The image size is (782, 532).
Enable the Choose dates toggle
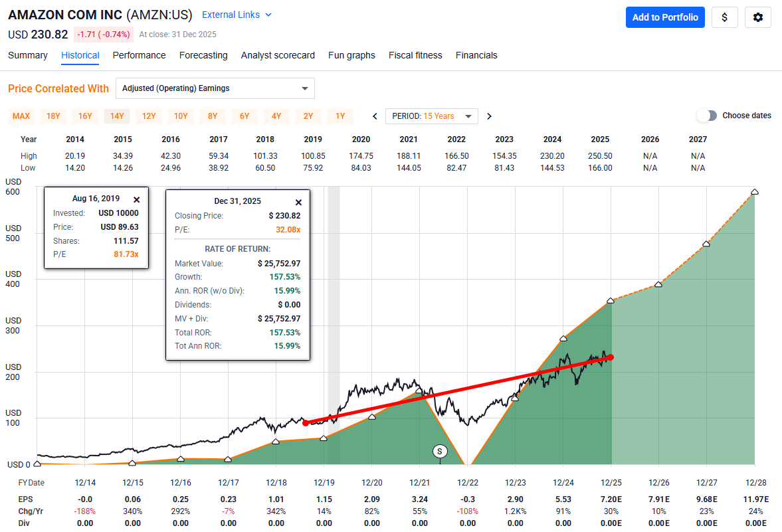tap(707, 115)
